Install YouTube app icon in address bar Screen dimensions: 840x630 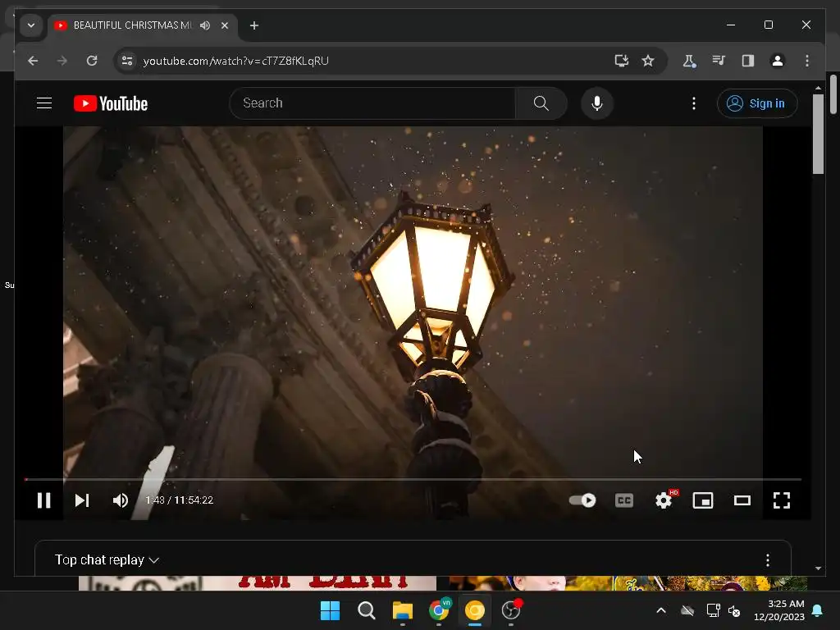622,61
